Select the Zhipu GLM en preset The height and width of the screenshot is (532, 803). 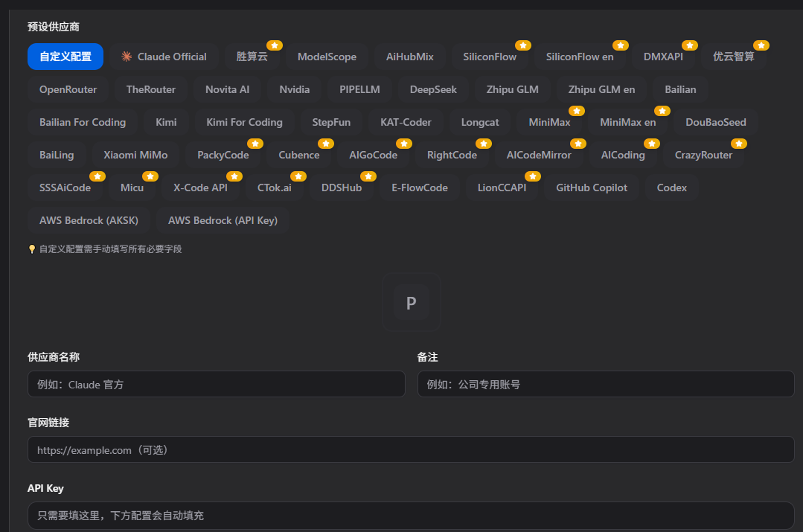[602, 89]
